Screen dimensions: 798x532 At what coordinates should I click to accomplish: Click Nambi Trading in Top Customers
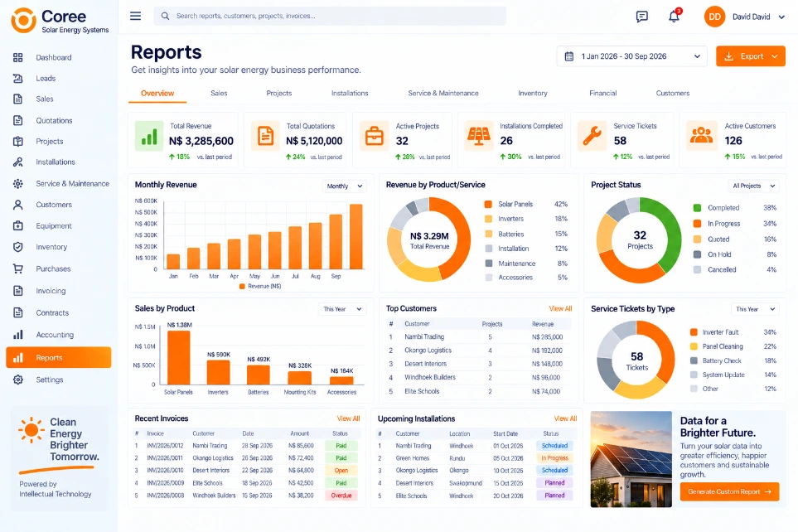click(x=424, y=337)
